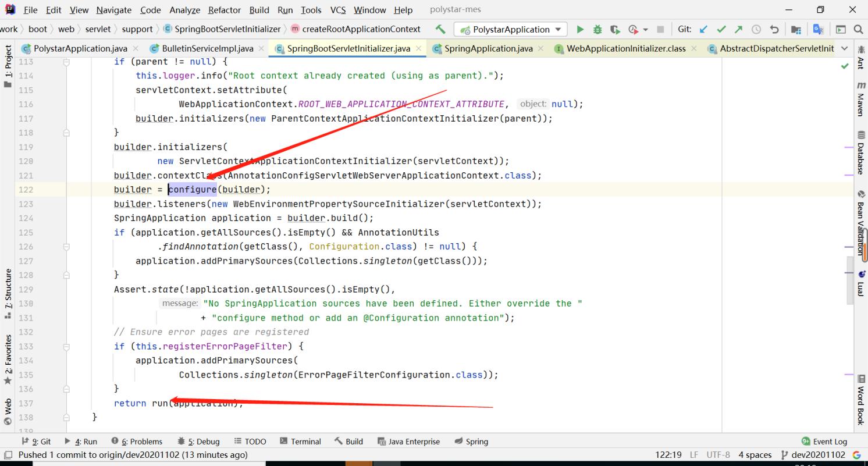
Task: Click the Git Commit checkmark icon
Action: (x=721, y=29)
